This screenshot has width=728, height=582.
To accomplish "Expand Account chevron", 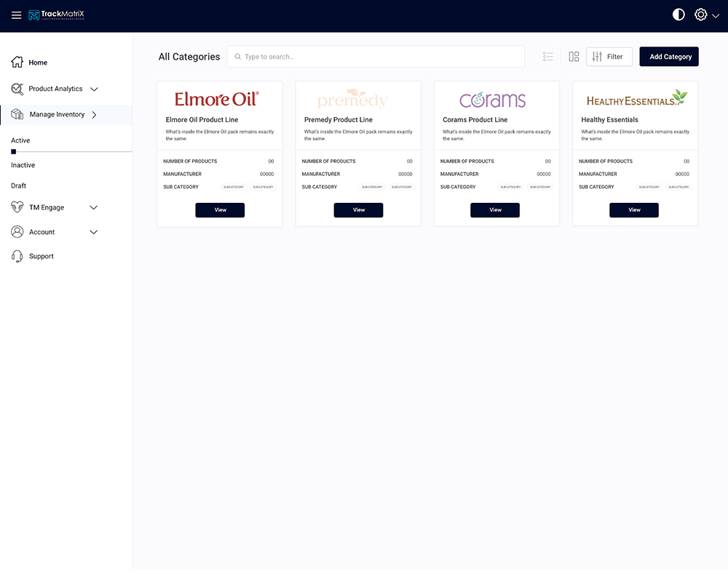I will tap(93, 232).
